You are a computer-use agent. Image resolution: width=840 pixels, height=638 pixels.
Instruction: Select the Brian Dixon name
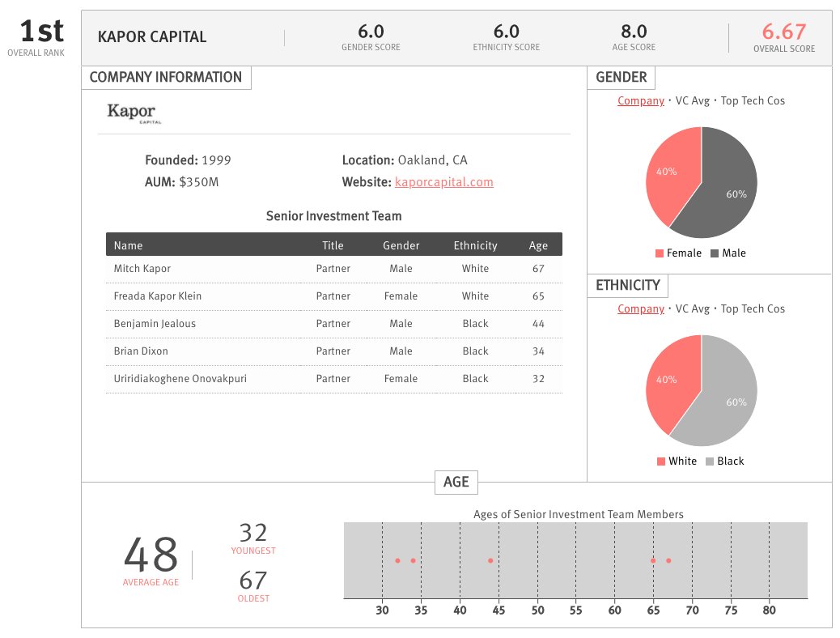(x=141, y=351)
